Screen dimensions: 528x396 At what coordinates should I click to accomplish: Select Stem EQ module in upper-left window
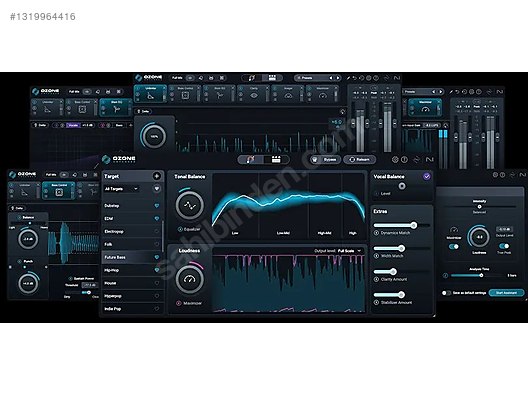point(116,107)
